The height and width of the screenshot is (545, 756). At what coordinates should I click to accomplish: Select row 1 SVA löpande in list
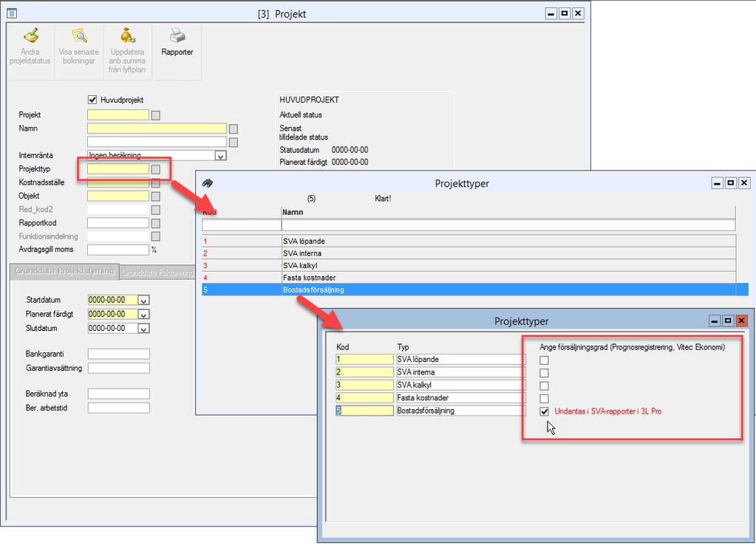click(469, 241)
